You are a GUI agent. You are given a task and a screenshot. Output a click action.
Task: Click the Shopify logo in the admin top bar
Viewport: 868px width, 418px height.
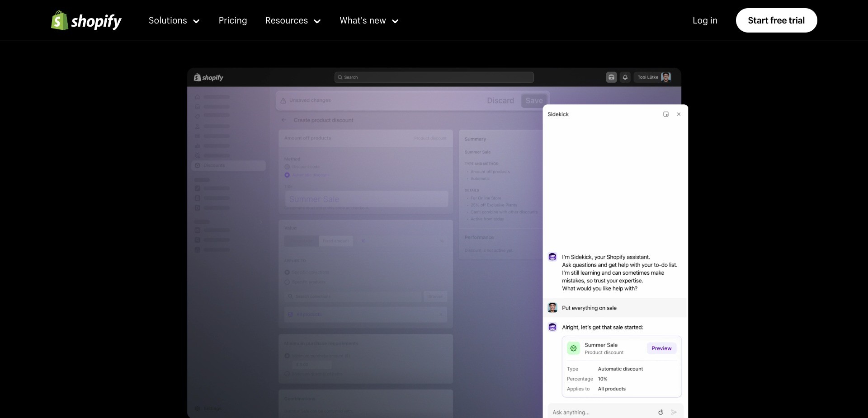click(208, 77)
